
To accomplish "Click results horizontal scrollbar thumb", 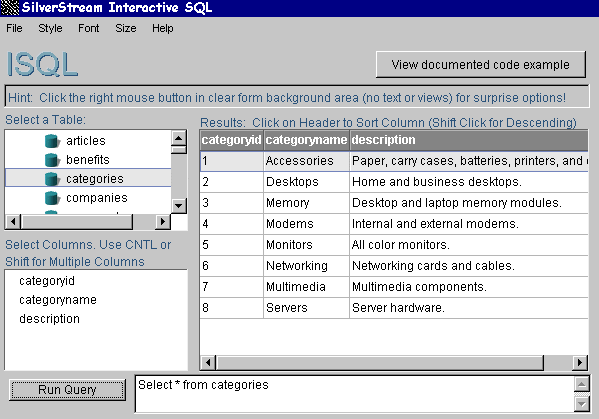I will coord(380,362).
